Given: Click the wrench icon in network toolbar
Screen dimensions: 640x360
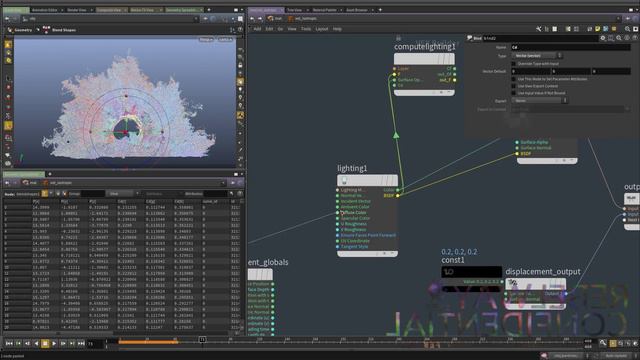Looking at the screenshot, I should [539, 29].
